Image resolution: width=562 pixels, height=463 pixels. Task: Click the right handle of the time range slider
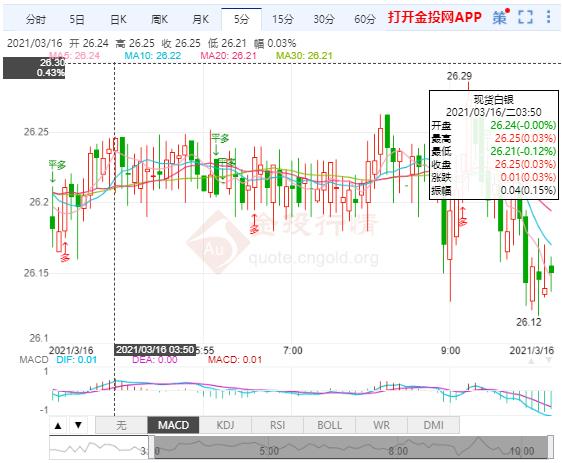click(551, 447)
